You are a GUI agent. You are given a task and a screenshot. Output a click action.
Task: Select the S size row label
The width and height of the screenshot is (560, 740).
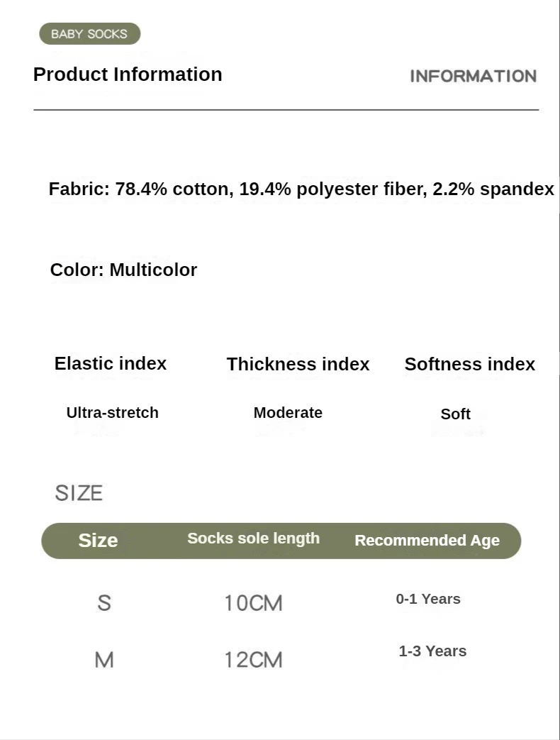point(104,603)
